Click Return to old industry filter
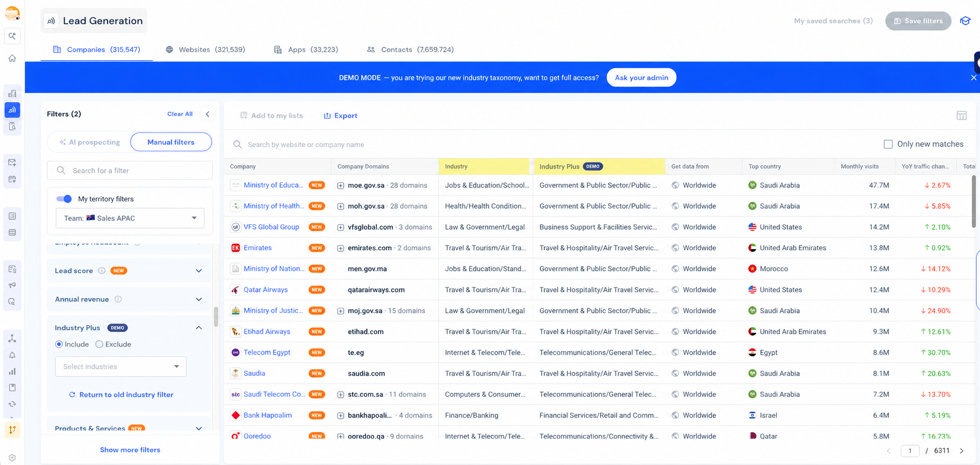 (121, 395)
